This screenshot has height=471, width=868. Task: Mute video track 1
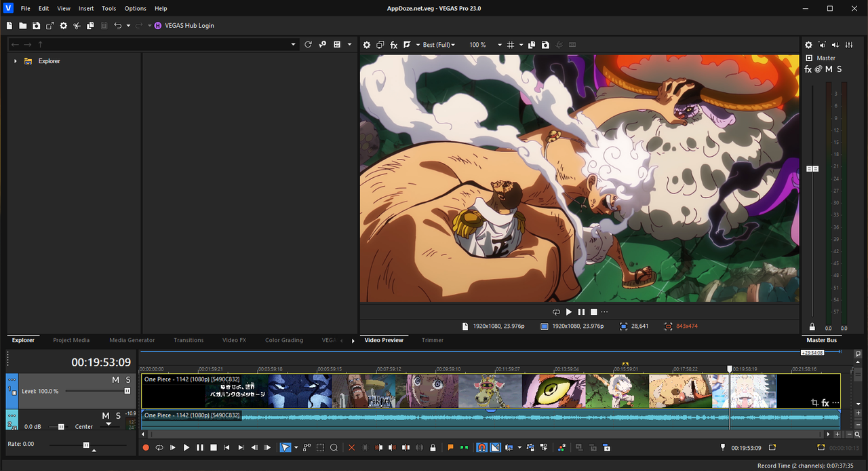pyautogui.click(x=115, y=380)
